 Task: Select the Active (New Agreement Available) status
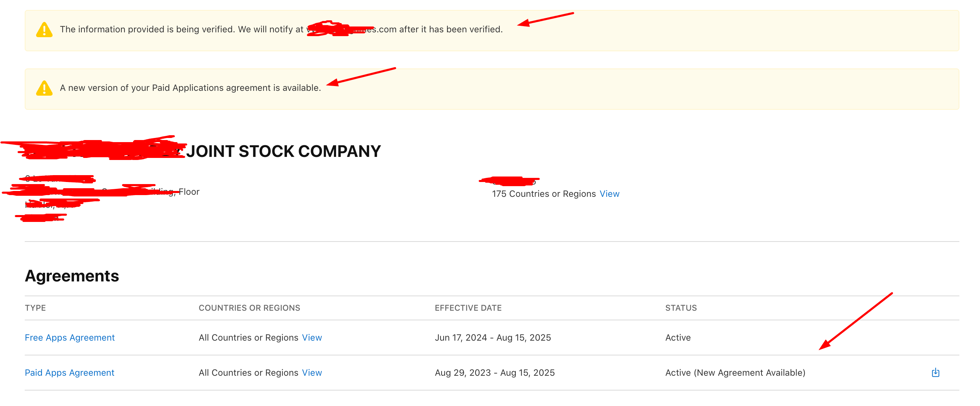pyautogui.click(x=735, y=373)
